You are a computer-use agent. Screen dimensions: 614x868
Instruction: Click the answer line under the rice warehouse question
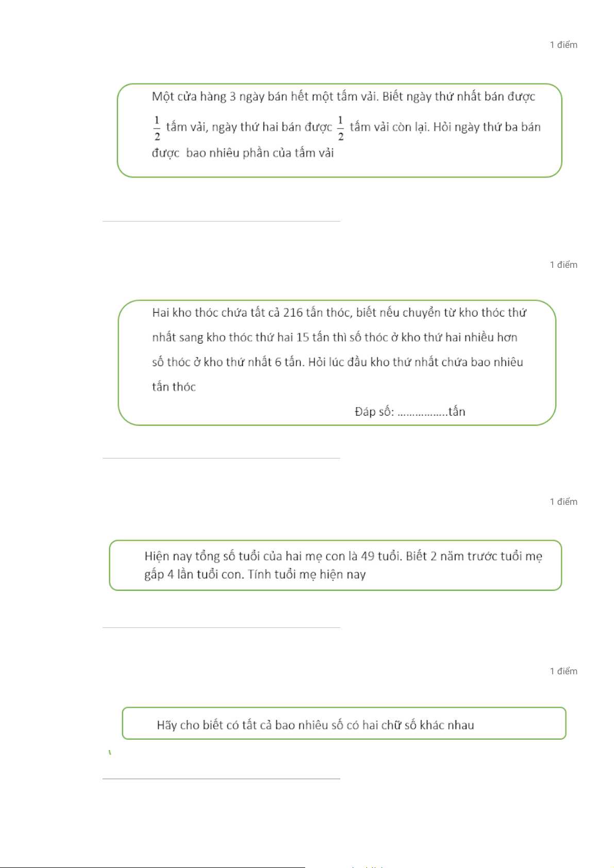click(221, 458)
